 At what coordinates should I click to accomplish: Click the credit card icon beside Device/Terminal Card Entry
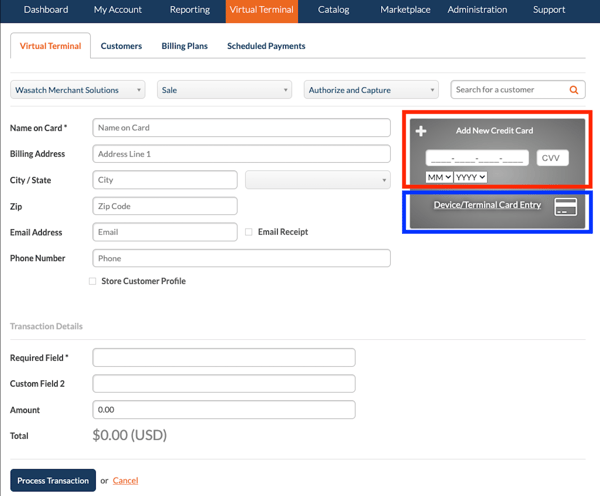click(566, 207)
